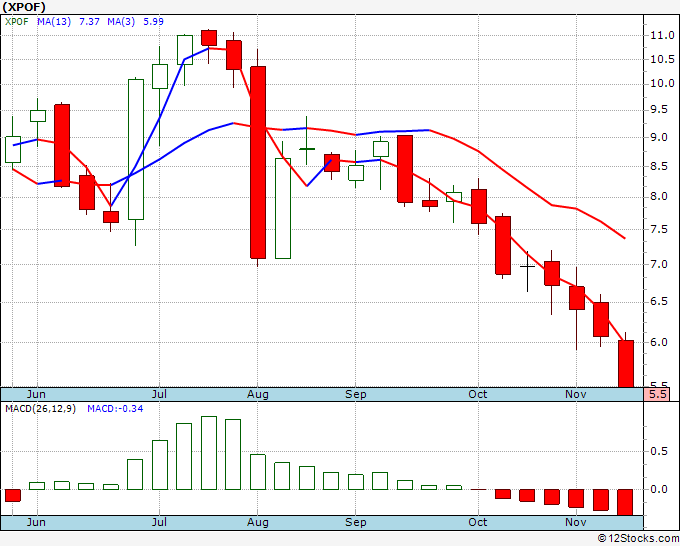Click the 6.5 price axis label
This screenshot has height=546, width=680.
658,302
